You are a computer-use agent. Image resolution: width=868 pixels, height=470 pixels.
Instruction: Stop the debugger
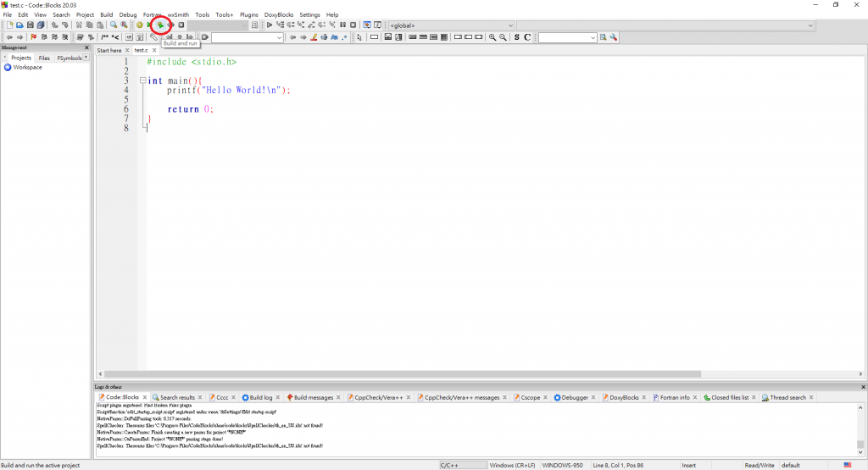pyautogui.click(x=353, y=25)
